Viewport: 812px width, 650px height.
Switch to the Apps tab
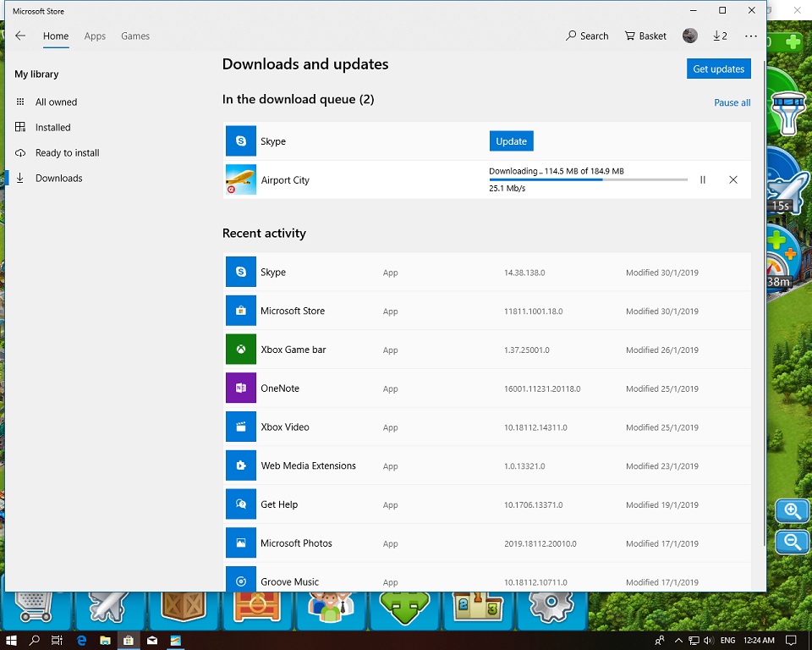pyautogui.click(x=95, y=36)
